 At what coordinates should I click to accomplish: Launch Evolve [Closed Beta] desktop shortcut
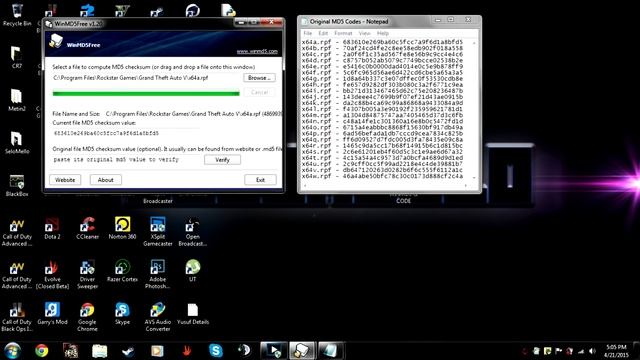(x=52, y=274)
